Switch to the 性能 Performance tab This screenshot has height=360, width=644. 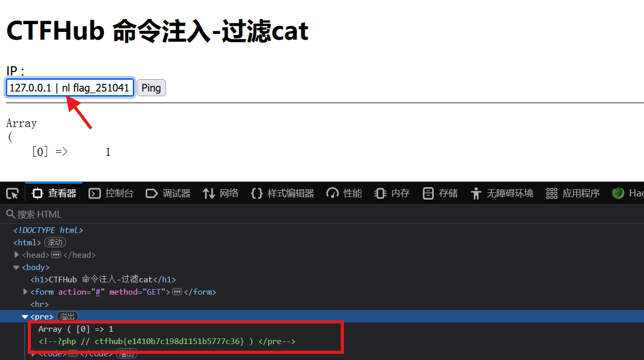pyautogui.click(x=344, y=193)
